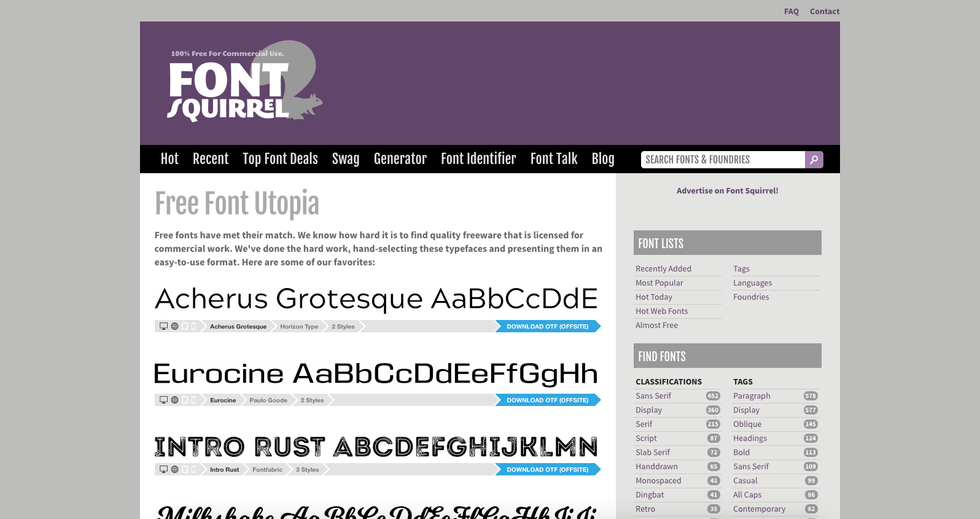This screenshot has width=980, height=519.
Task: Open the Font Identifier page
Action: [x=478, y=159]
